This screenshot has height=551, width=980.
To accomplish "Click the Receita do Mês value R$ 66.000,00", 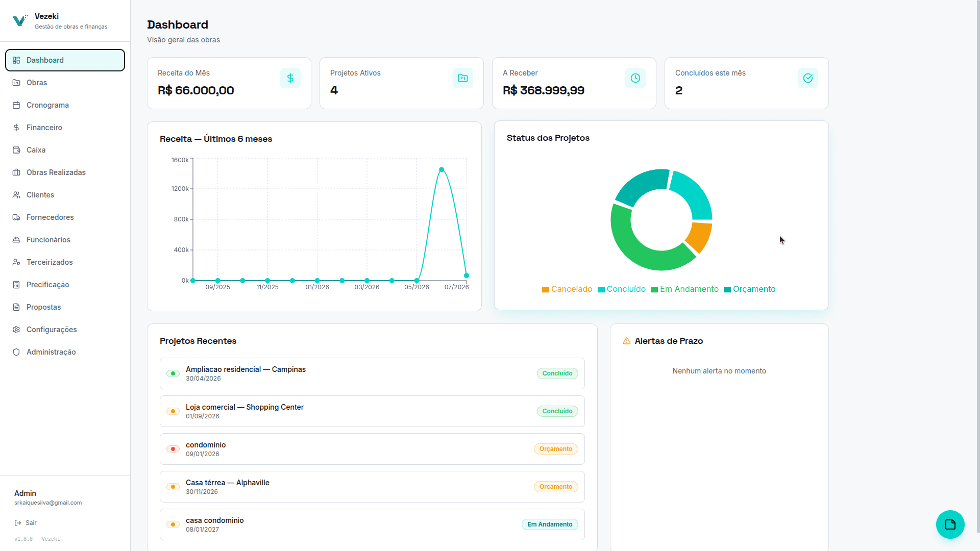I will (x=196, y=90).
